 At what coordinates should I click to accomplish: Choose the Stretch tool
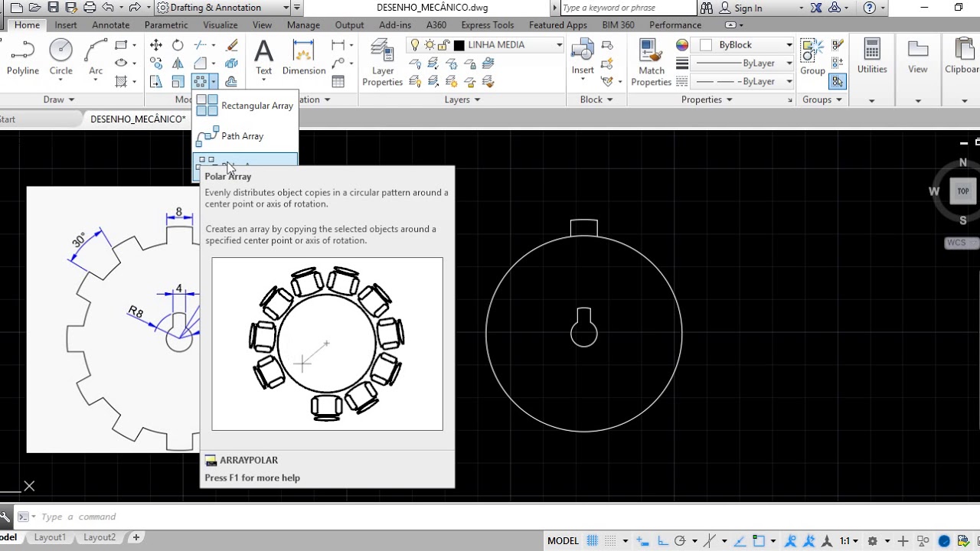[x=156, y=82]
